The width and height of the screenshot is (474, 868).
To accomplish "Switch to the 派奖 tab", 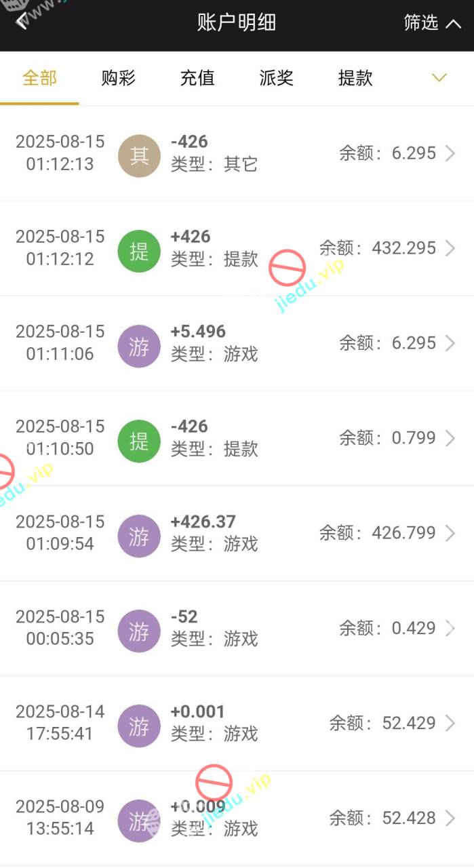I will pyautogui.click(x=276, y=78).
